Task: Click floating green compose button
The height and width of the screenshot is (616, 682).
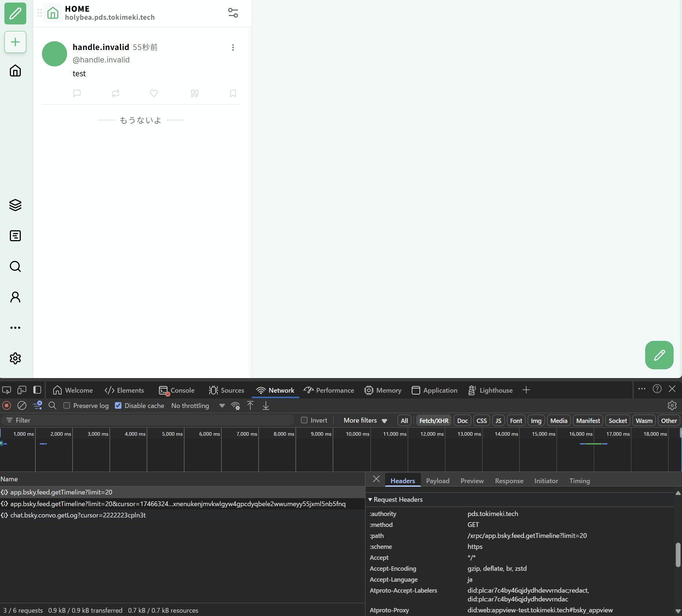Action: pyautogui.click(x=659, y=355)
